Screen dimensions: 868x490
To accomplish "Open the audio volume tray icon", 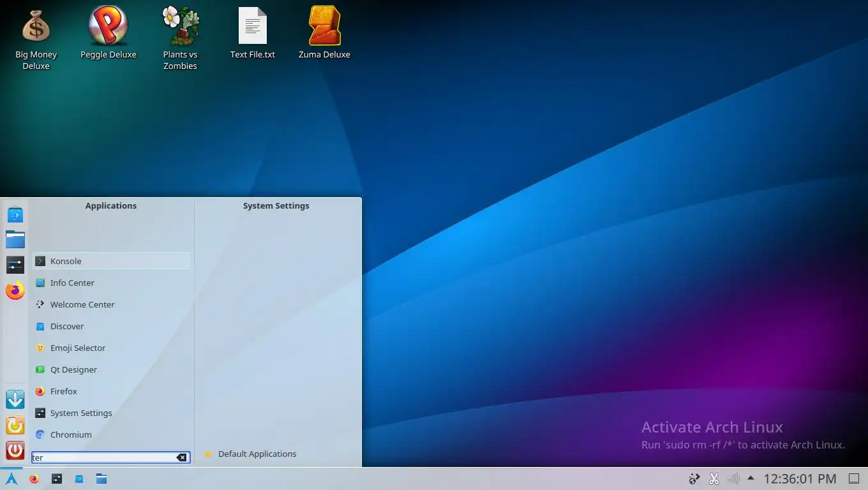I will pyautogui.click(x=733, y=479).
